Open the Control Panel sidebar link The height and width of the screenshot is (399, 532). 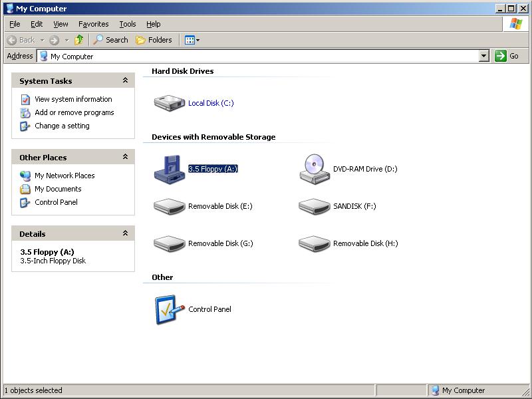pos(56,202)
